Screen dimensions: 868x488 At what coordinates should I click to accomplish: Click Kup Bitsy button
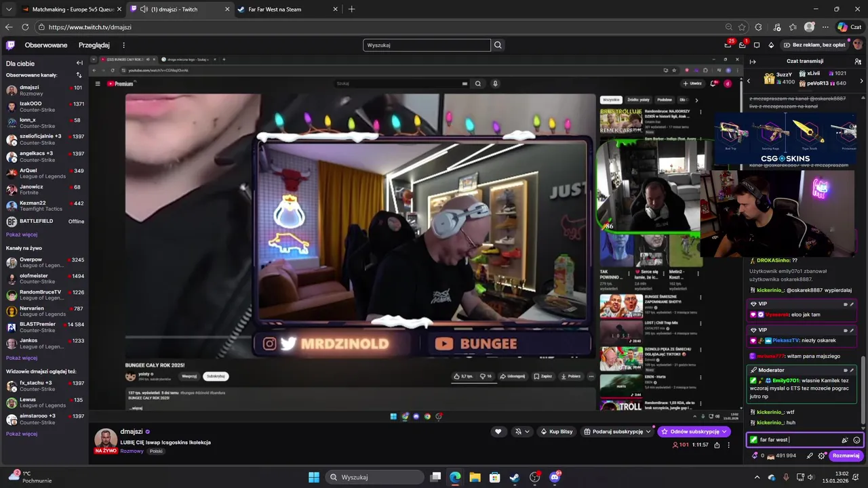tap(557, 432)
